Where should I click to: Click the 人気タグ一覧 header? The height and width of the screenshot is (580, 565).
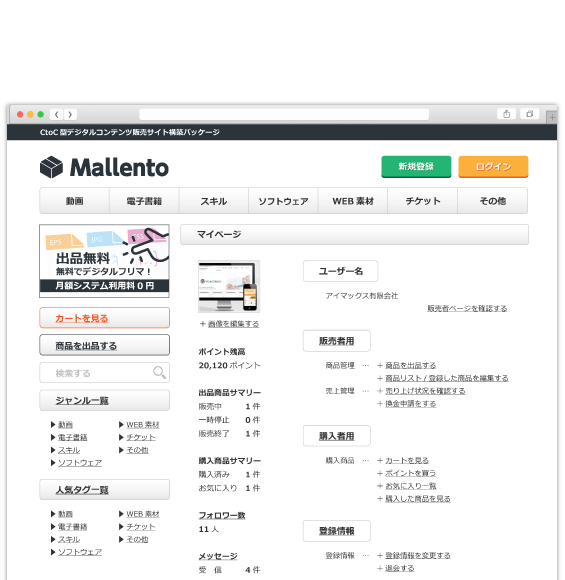pos(104,490)
